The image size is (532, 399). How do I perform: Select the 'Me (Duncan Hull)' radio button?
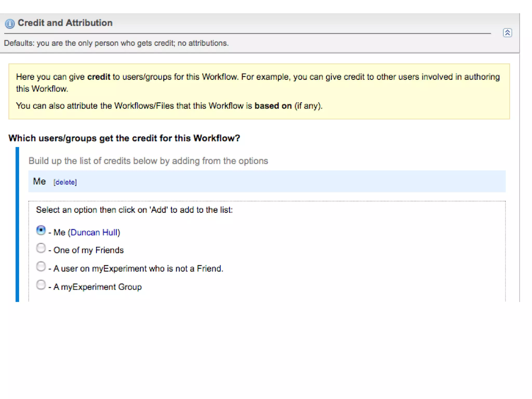click(41, 230)
